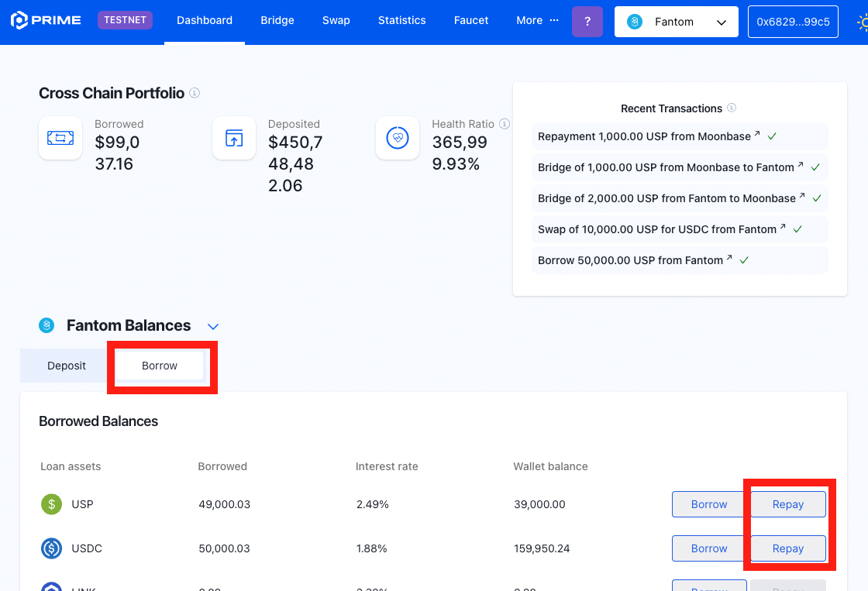Viewport: 868px width, 591px height.
Task: Open external link for 50,000 USP borrow
Action: (x=729, y=258)
